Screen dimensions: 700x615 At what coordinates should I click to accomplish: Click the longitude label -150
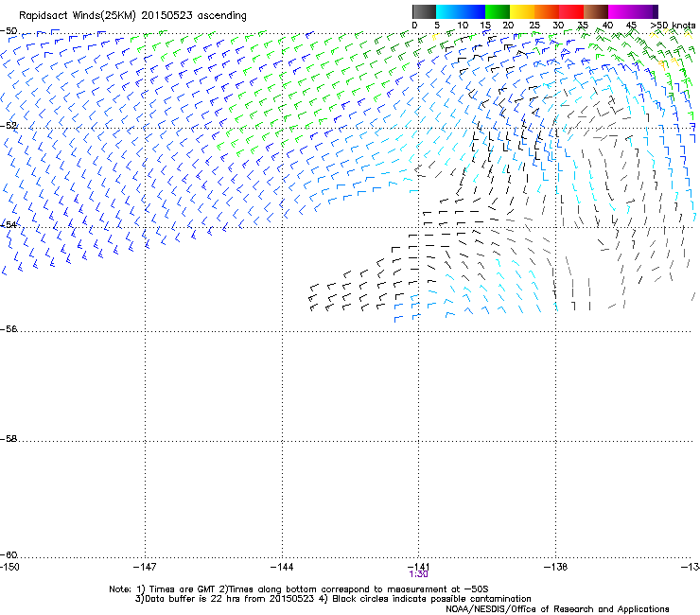click(9, 567)
